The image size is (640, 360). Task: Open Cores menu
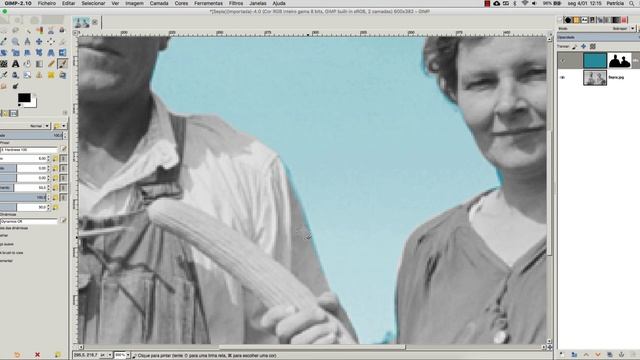click(x=181, y=3)
